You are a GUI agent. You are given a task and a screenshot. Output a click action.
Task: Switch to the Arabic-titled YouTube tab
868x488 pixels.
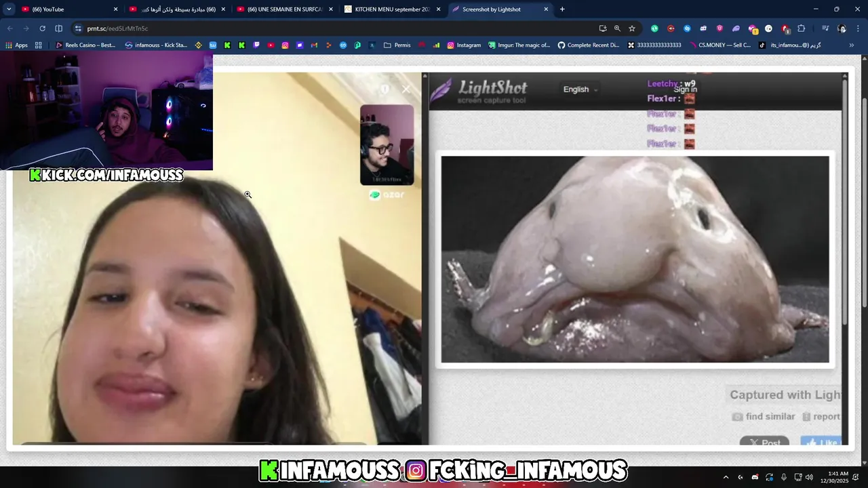(178, 9)
